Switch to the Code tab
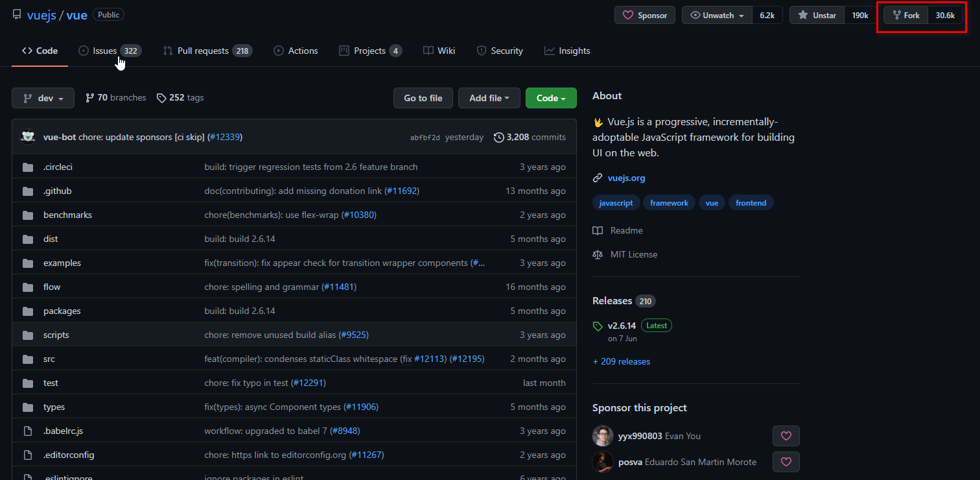980x480 pixels. [x=40, y=51]
